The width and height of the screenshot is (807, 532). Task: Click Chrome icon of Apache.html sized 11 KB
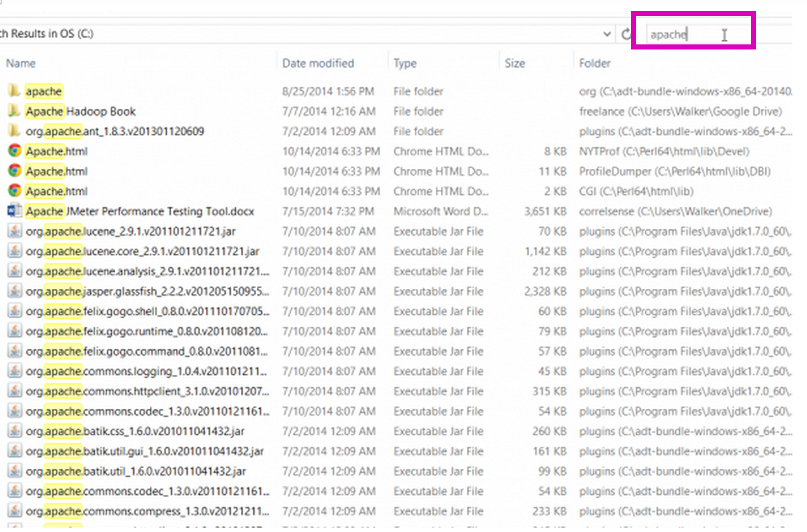click(x=15, y=171)
